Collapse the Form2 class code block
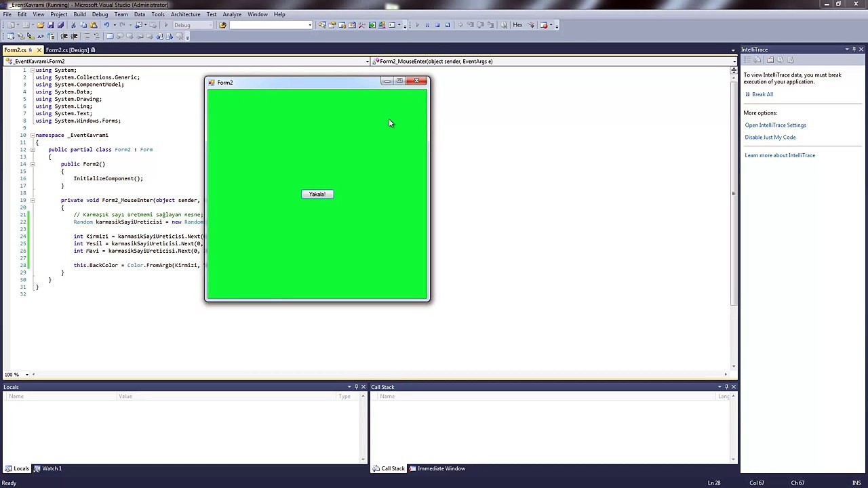 click(32, 150)
